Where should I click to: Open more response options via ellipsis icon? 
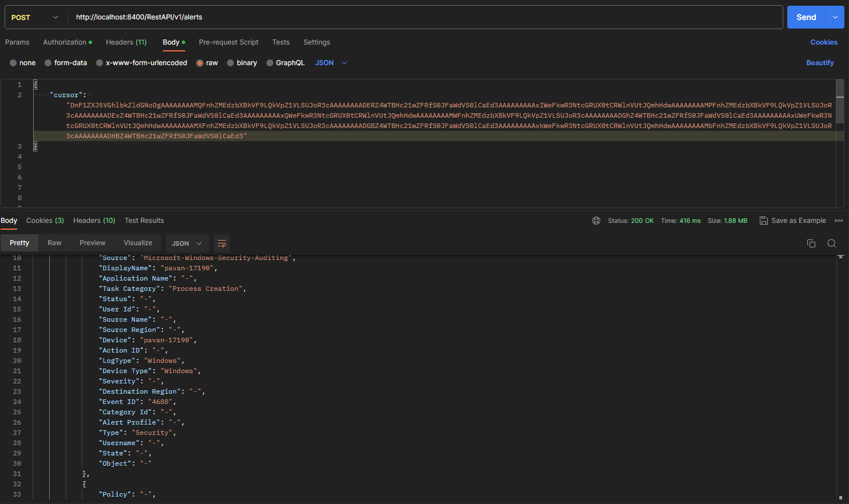[838, 220]
